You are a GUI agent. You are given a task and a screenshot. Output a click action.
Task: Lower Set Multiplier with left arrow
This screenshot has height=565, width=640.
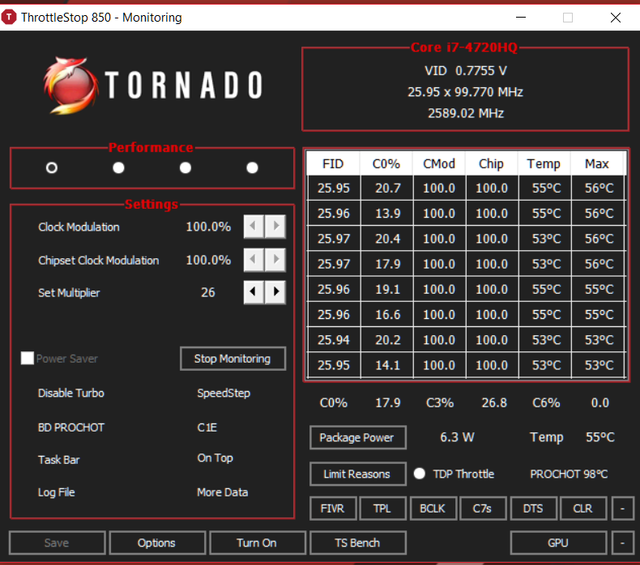253,292
